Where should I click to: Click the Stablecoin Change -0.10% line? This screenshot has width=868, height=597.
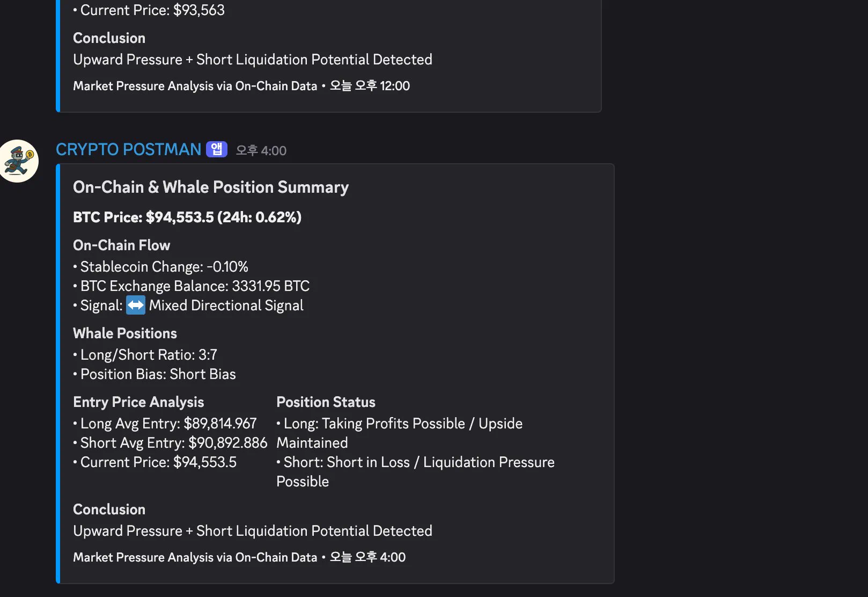[x=164, y=267]
